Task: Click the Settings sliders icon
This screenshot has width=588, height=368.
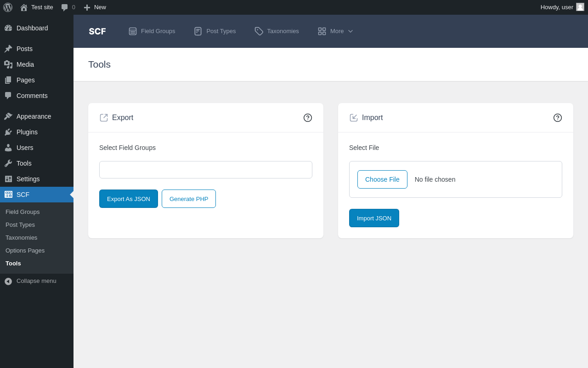Action: point(8,179)
